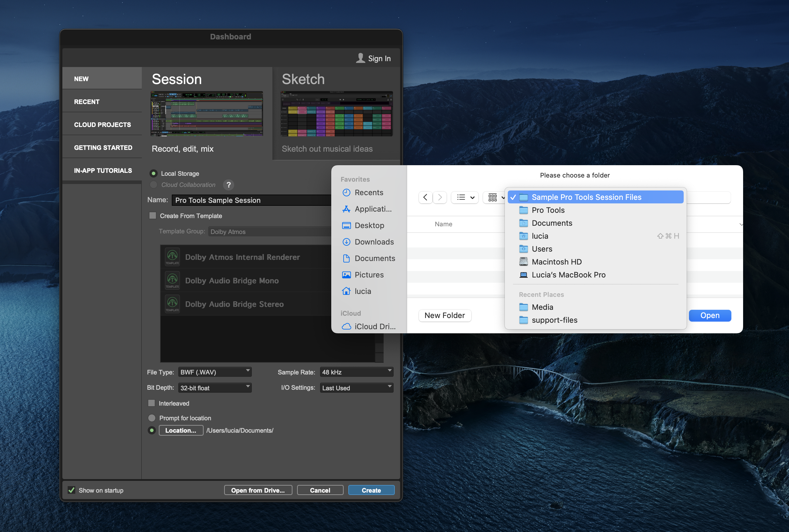The height and width of the screenshot is (532, 789).
Task: Open iCloud Drive from sidebar
Action: pyautogui.click(x=374, y=326)
